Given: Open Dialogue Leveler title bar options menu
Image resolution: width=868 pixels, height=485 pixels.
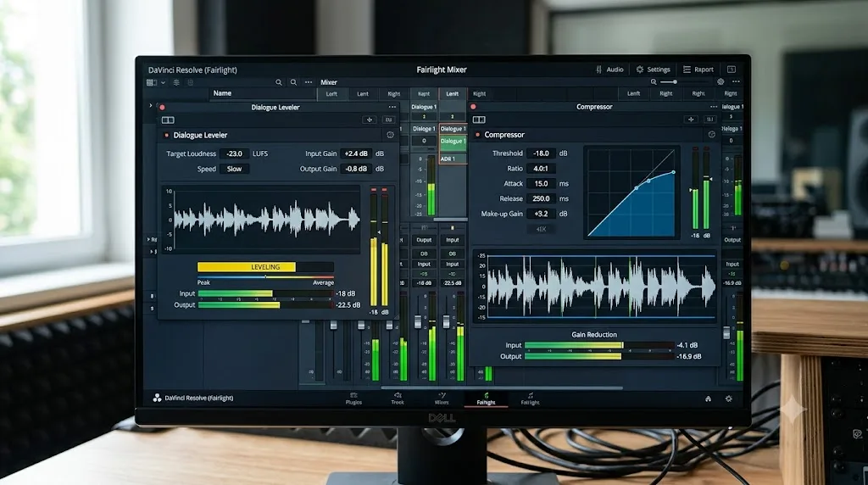Looking at the screenshot, I should coord(392,108).
